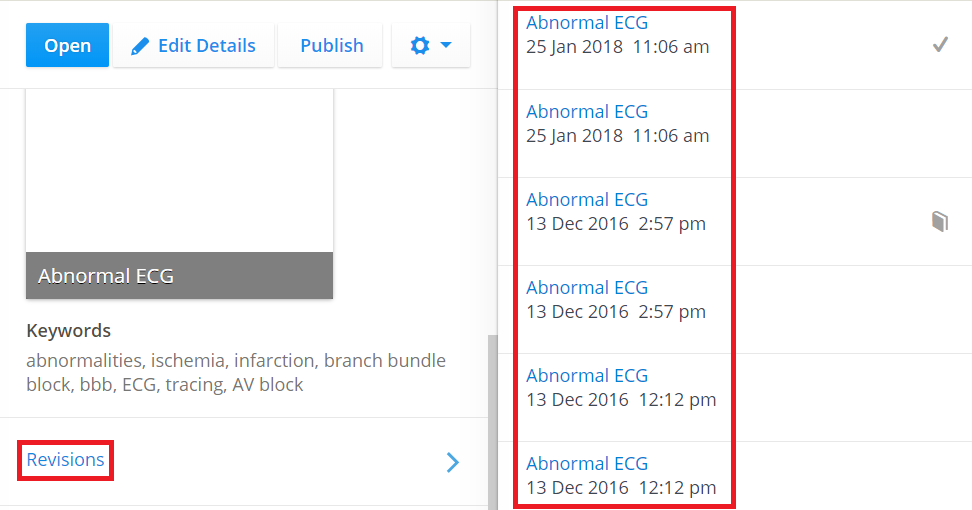Open the last 13 Dec 2016 12:12 pm revision
This screenshot has width=972, height=510.
[x=587, y=463]
